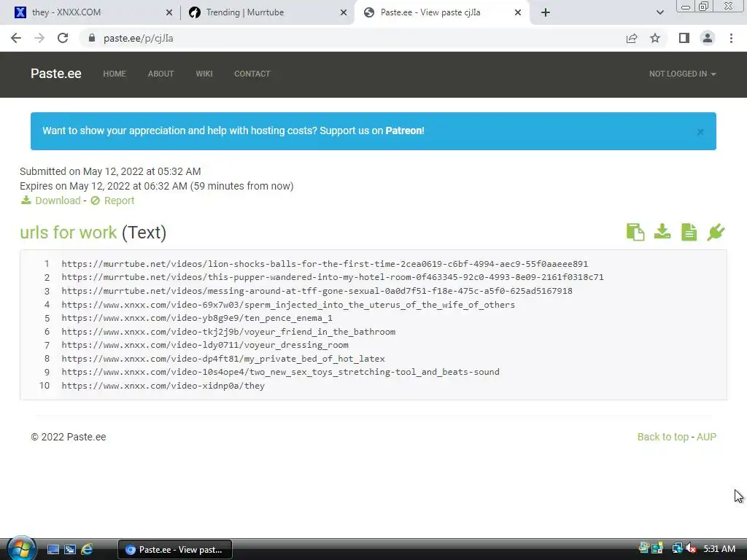This screenshot has width=747, height=560.
Task: Click the Submitted on date text
Action: point(110,171)
